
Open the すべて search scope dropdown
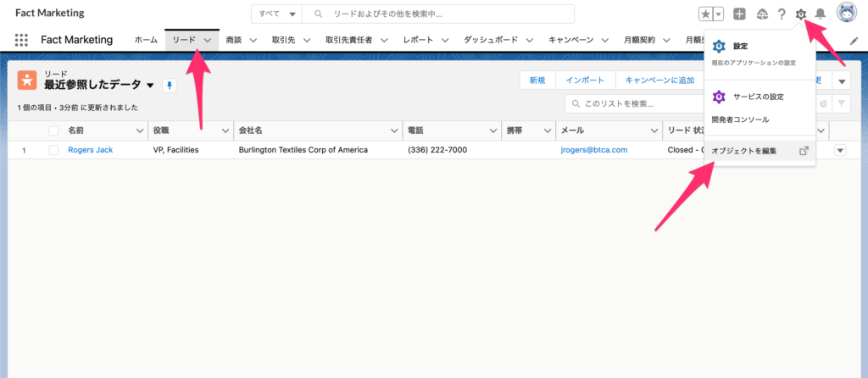[x=277, y=14]
